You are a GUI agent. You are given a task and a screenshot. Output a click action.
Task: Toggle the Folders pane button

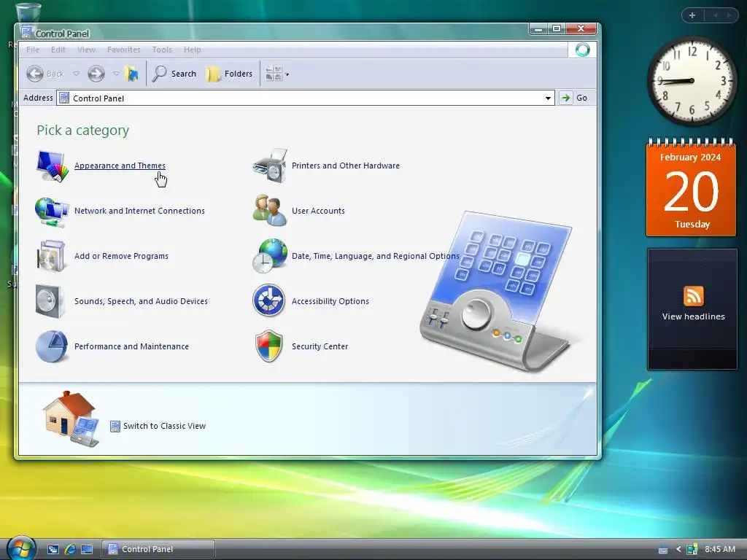coord(230,74)
